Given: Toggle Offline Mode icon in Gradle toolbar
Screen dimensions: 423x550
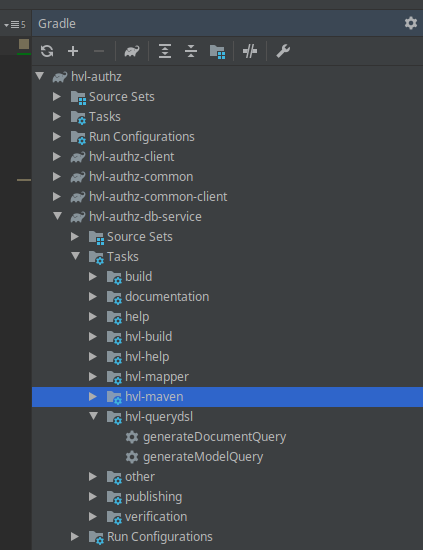Looking at the screenshot, I should pos(250,51).
